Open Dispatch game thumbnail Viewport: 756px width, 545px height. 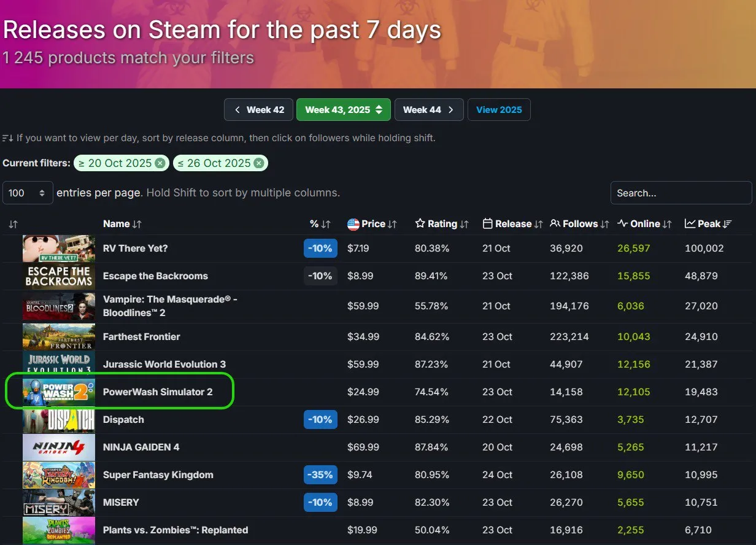coord(59,420)
